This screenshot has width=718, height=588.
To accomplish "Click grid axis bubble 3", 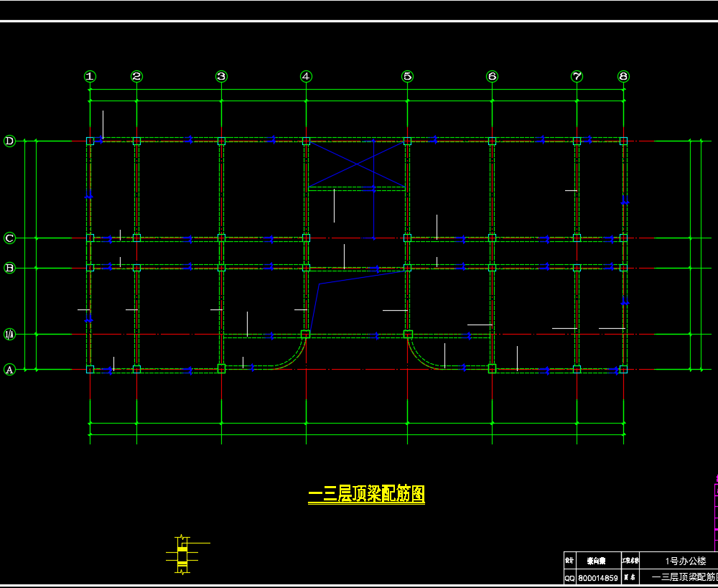I will pos(221,76).
